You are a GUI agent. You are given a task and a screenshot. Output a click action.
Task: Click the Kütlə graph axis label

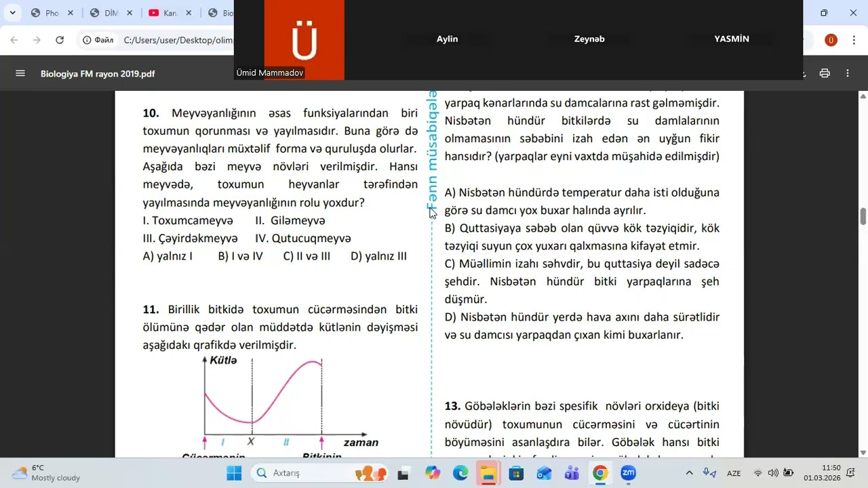pos(223,361)
